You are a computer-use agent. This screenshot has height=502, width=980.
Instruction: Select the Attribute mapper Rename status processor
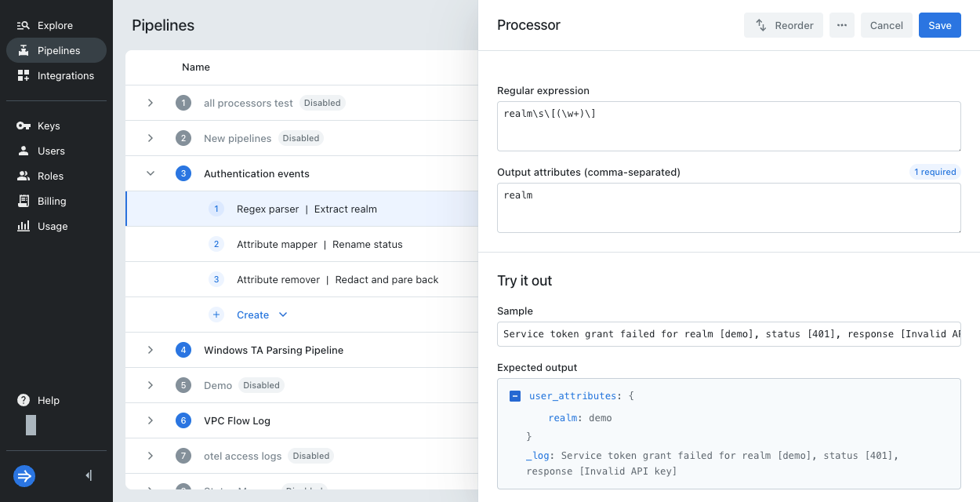(319, 244)
